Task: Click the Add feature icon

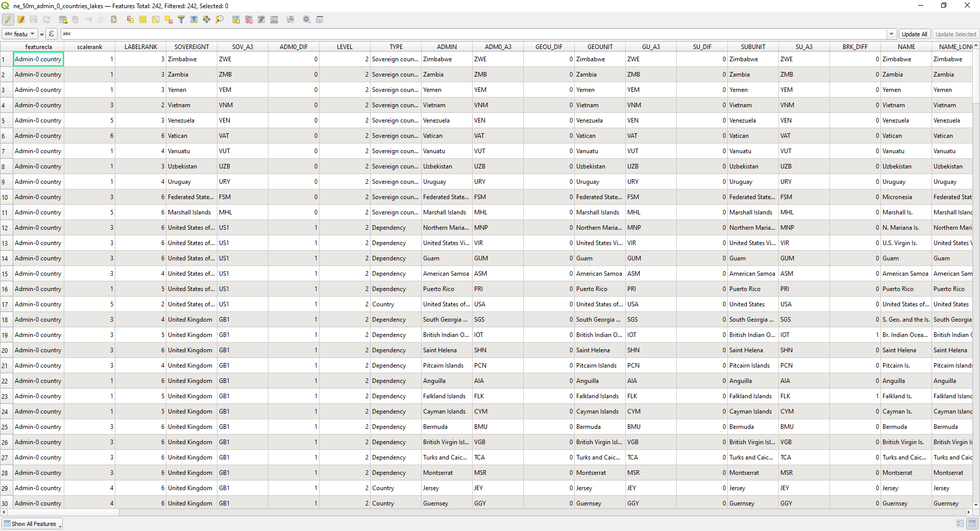Action: (63, 19)
